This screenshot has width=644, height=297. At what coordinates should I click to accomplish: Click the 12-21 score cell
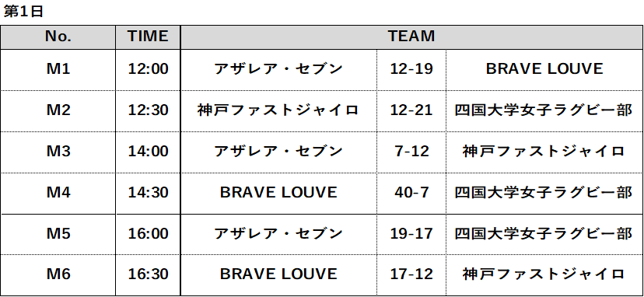pyautogui.click(x=411, y=110)
